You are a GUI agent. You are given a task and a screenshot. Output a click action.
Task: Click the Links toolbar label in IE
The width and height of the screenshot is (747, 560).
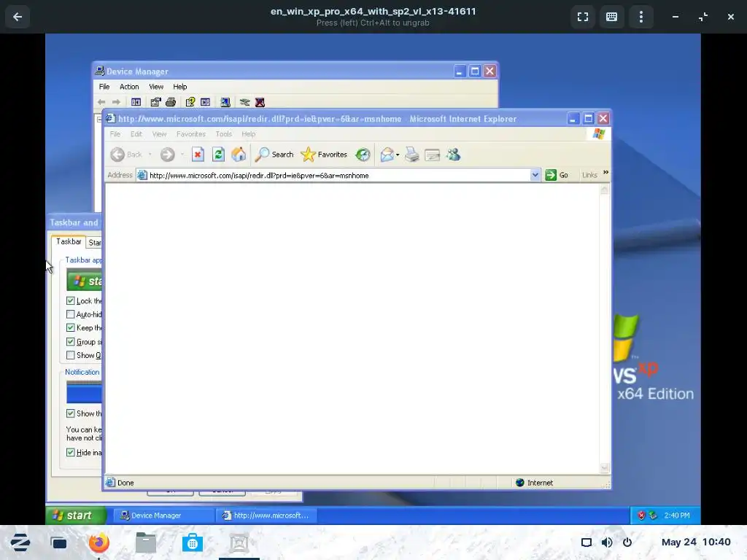(x=589, y=175)
